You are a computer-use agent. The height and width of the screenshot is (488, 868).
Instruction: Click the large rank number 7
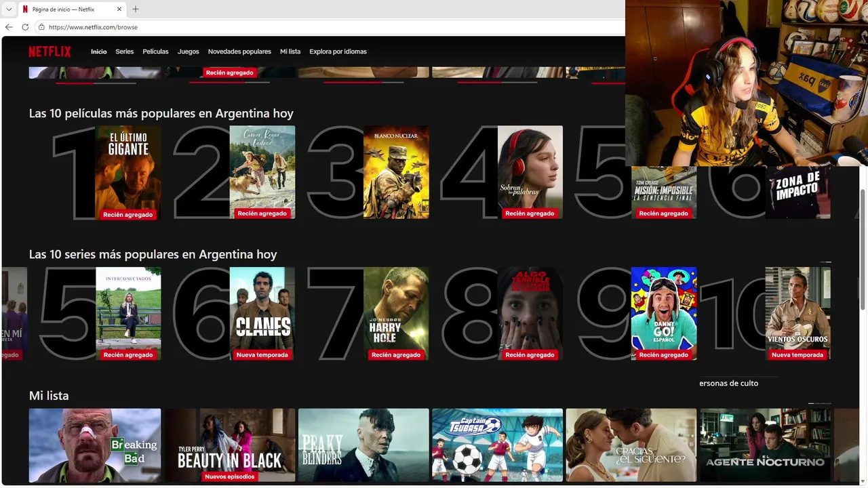pyautogui.click(x=336, y=313)
